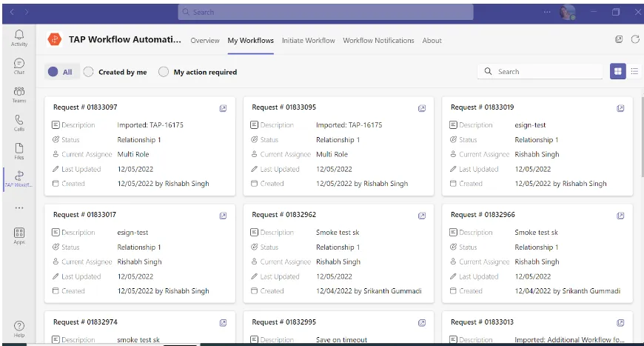The image size is (644, 346).
Task: Open the title bar more options menu
Action: click(547, 12)
